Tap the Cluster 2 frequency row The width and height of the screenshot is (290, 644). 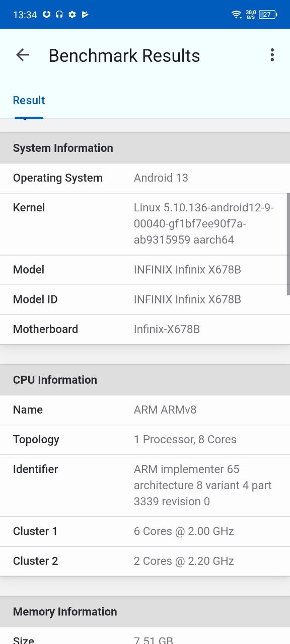pyautogui.click(x=145, y=561)
